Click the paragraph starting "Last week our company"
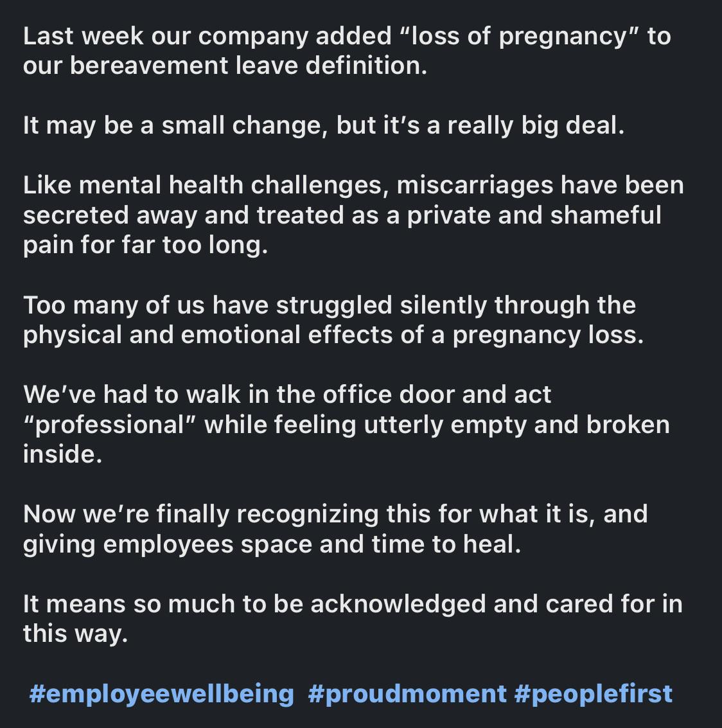Viewport: 722px width, 728px height. (347, 51)
